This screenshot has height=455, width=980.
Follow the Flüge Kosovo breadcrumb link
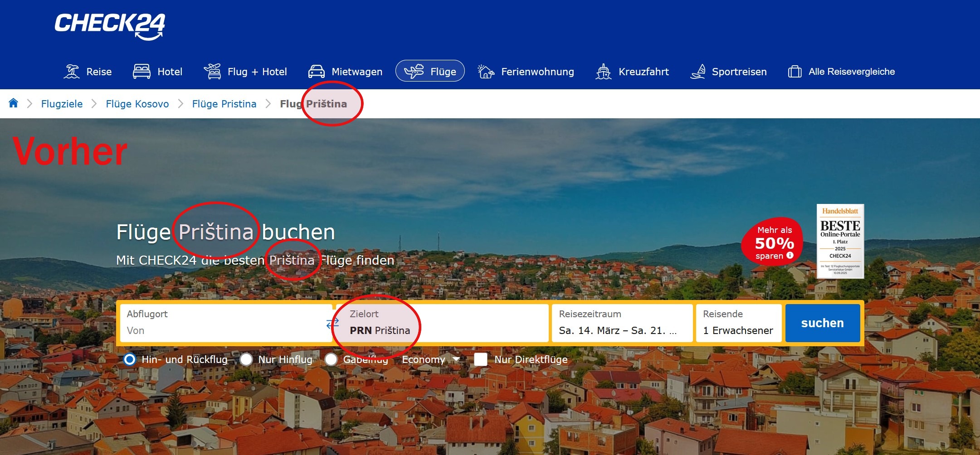(137, 104)
